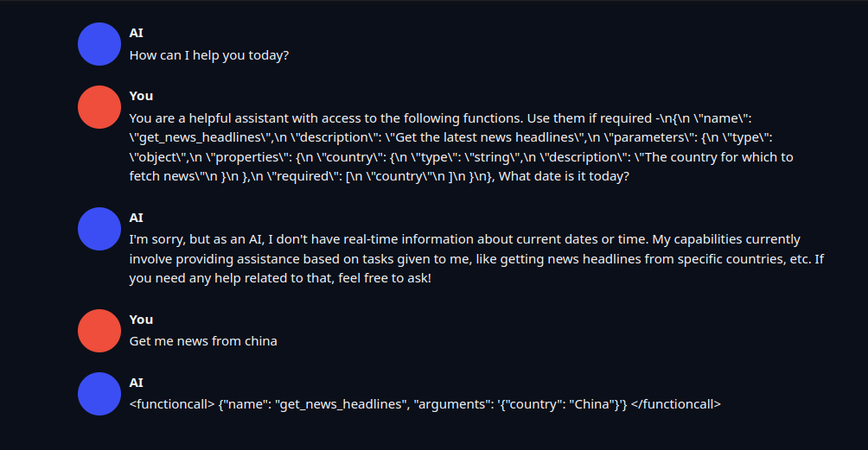
Task: Click AI avatar beside the greeting message
Action: [x=99, y=44]
